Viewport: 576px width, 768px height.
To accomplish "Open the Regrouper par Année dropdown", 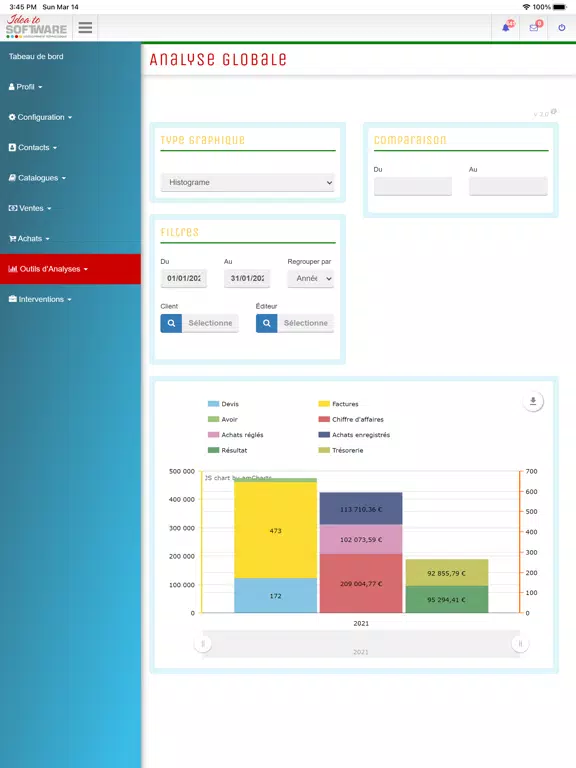I will coord(311,278).
